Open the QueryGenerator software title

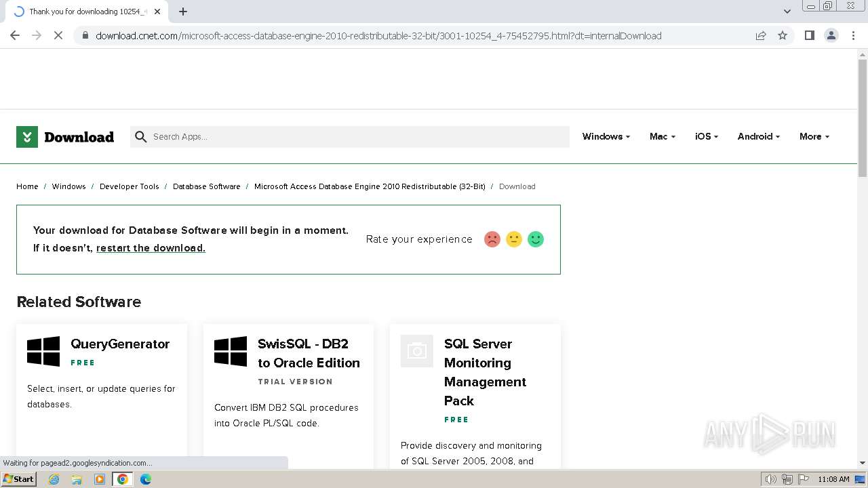click(x=120, y=344)
